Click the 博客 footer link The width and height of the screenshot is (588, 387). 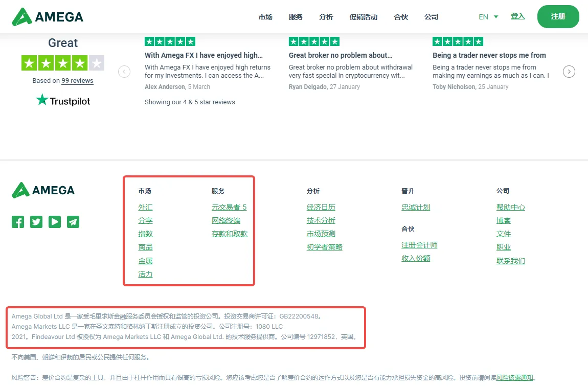pos(503,220)
